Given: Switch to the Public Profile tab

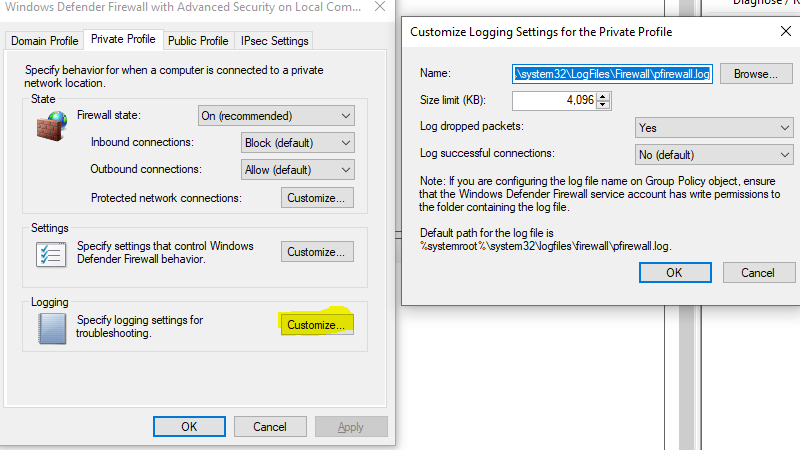Looking at the screenshot, I should (198, 41).
